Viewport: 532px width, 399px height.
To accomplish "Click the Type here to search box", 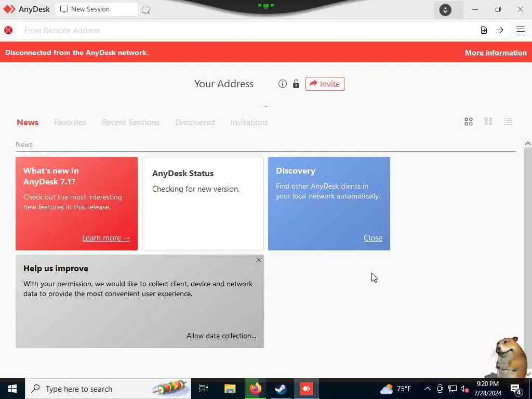I will coord(108,389).
